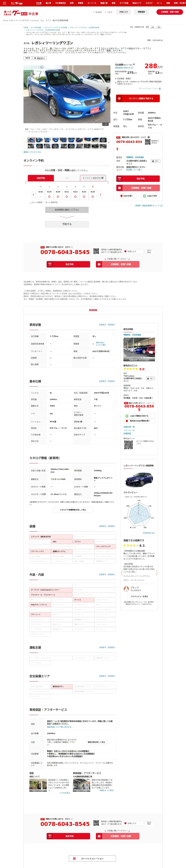Open 輸入車 in top navigation

[48, 3]
